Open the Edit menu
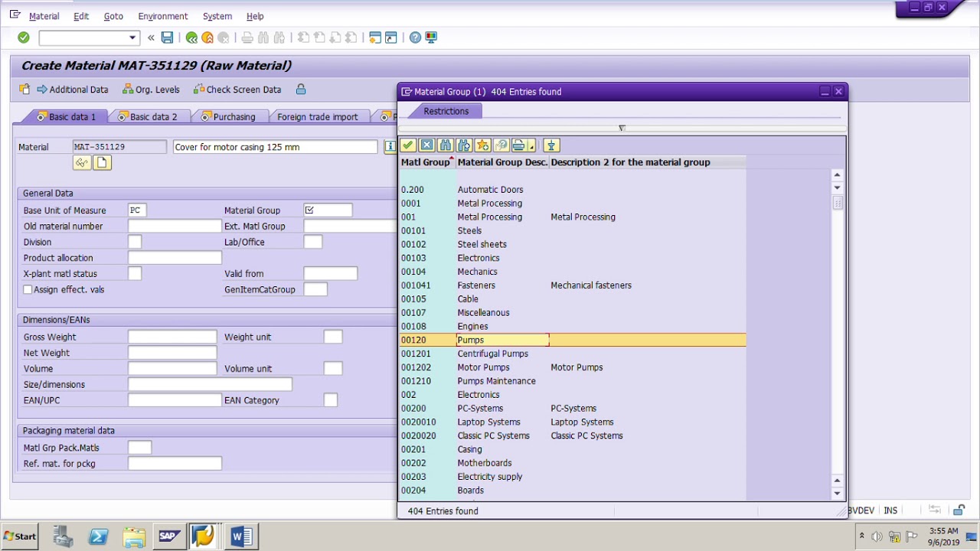This screenshot has width=980, height=551. 81,16
